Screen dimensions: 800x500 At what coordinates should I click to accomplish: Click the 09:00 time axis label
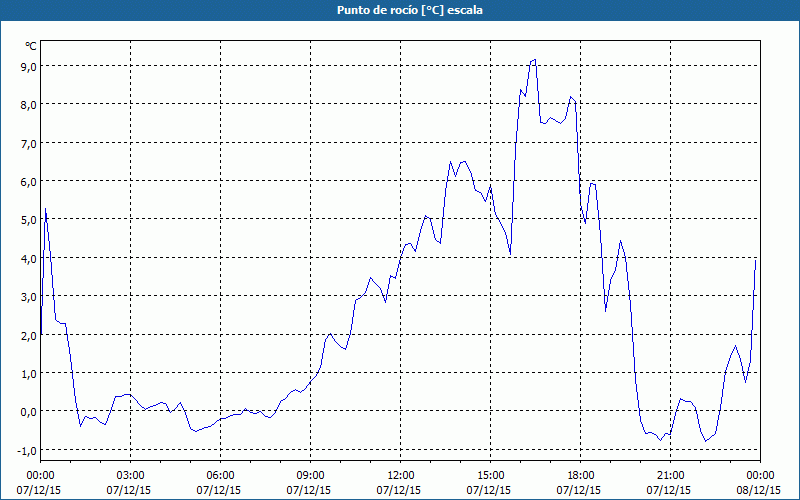pos(310,476)
